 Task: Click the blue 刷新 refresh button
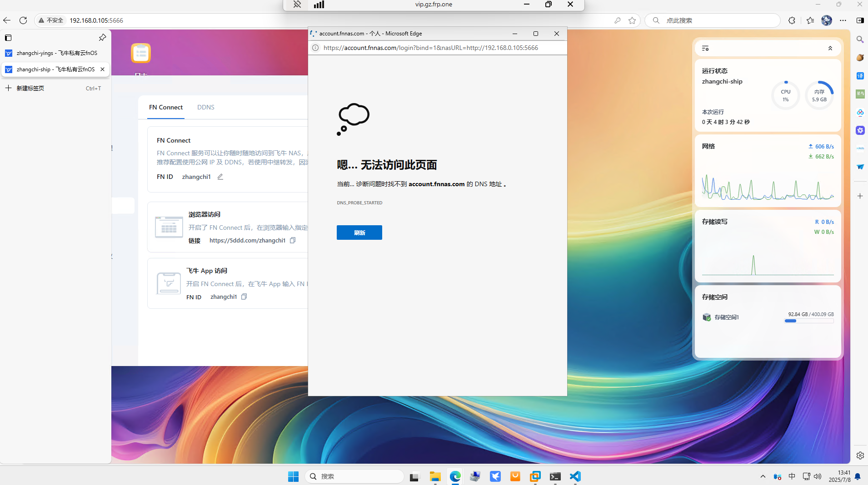[x=359, y=233]
